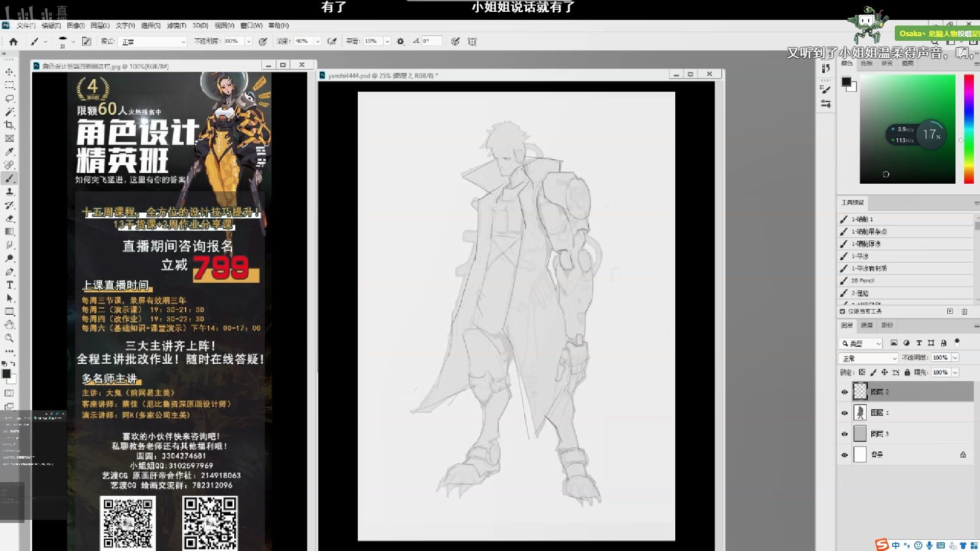This screenshot has height=551, width=980.
Task: Select the Lasso tool
Action: (x=10, y=98)
